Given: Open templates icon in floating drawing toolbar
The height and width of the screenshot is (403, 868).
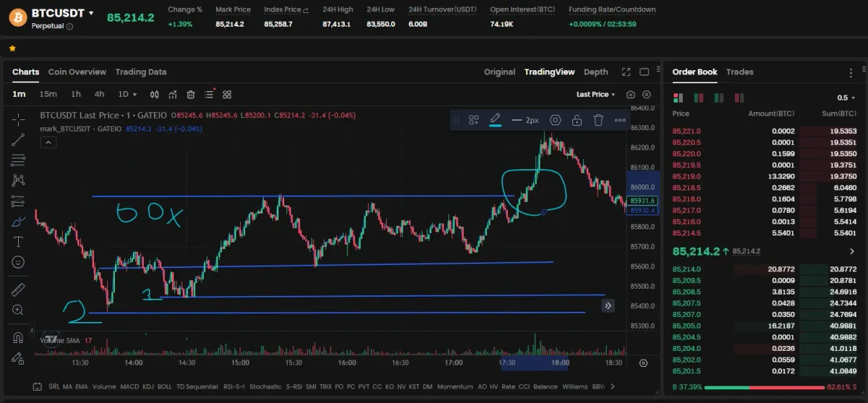Looking at the screenshot, I should tap(474, 120).
